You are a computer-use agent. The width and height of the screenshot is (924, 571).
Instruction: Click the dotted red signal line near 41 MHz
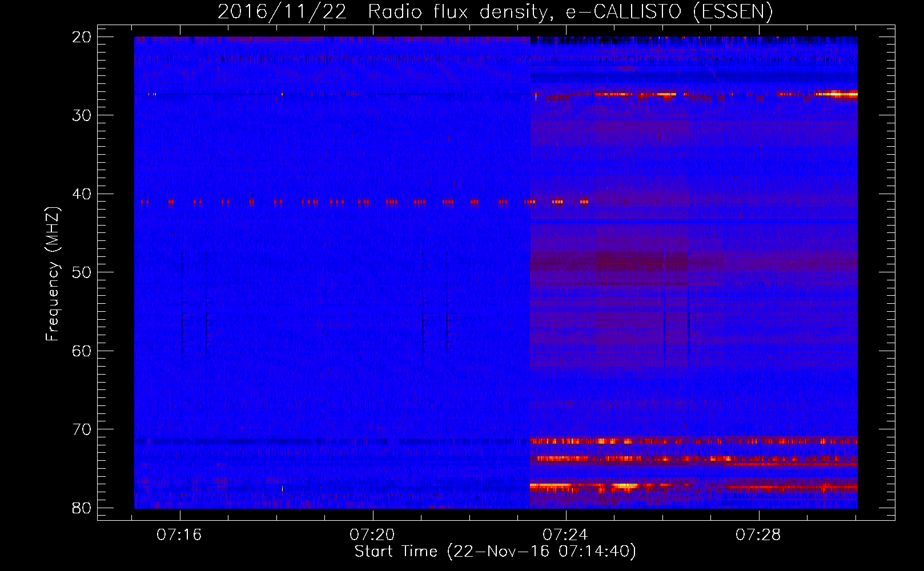(364, 202)
